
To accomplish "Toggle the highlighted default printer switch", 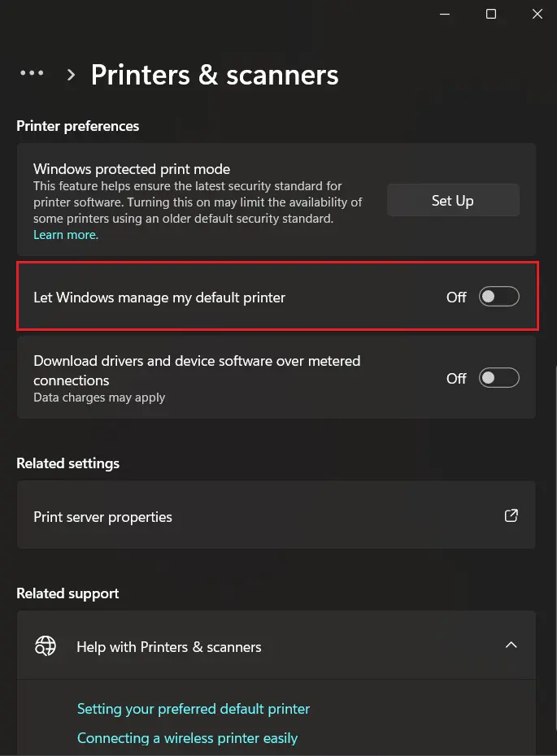I will [x=498, y=296].
